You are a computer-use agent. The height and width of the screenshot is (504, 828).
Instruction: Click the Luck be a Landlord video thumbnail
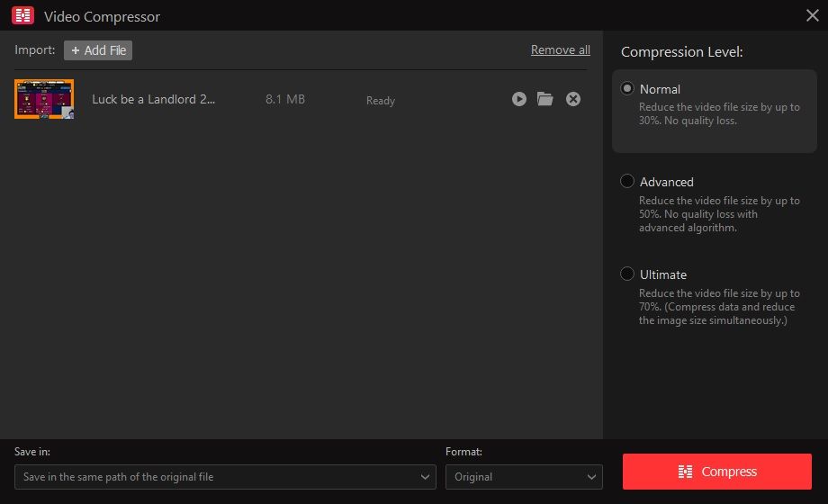44,99
